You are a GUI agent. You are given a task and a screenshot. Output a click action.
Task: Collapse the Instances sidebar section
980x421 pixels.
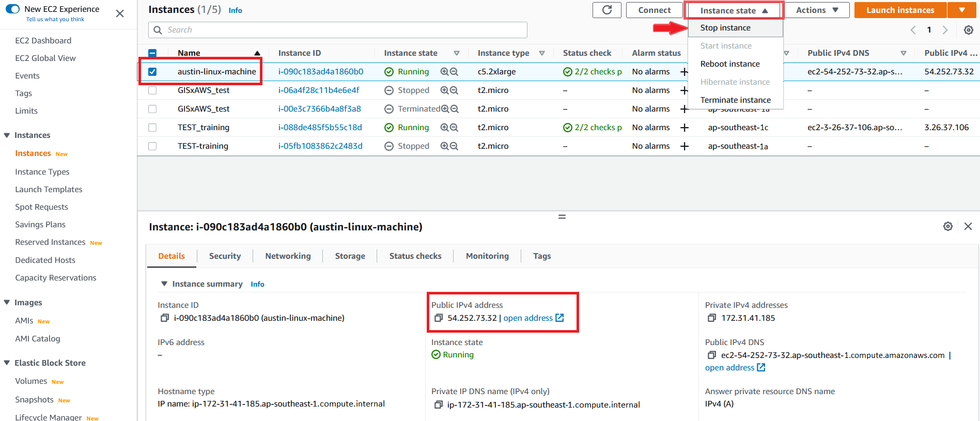tap(7, 135)
